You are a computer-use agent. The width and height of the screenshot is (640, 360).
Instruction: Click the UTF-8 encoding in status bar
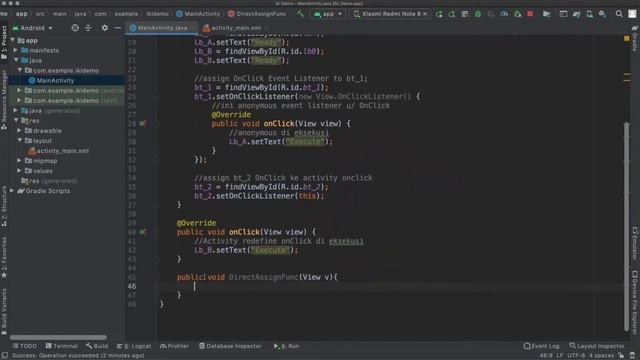coord(576,356)
